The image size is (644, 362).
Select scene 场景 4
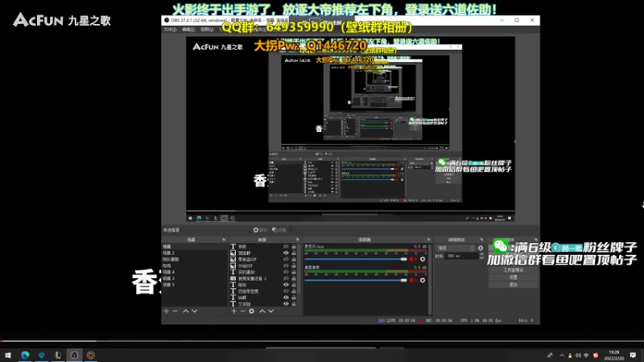[x=168, y=272]
